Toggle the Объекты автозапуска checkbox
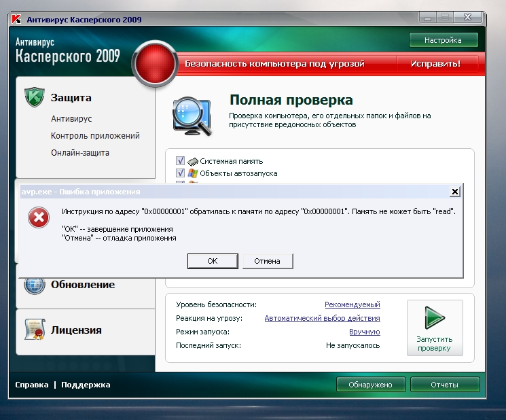506x420 pixels. pyautogui.click(x=180, y=173)
